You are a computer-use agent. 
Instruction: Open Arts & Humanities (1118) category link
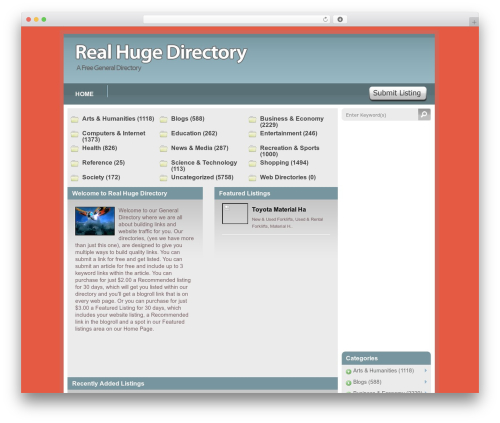click(x=118, y=119)
